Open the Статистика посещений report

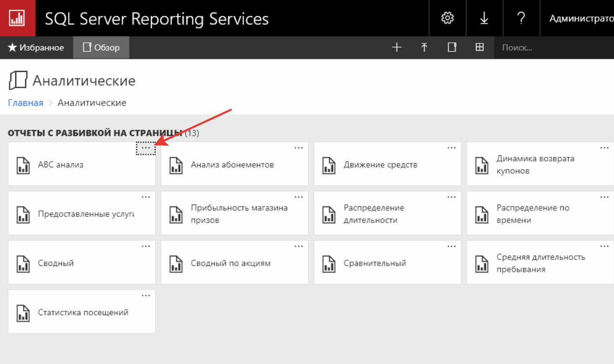[x=83, y=313]
